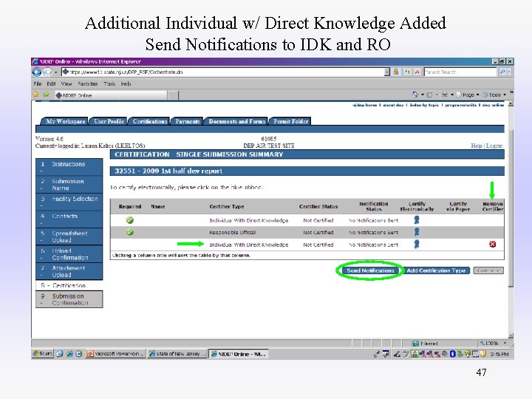Go to step 3 Facility Selection

point(69,202)
